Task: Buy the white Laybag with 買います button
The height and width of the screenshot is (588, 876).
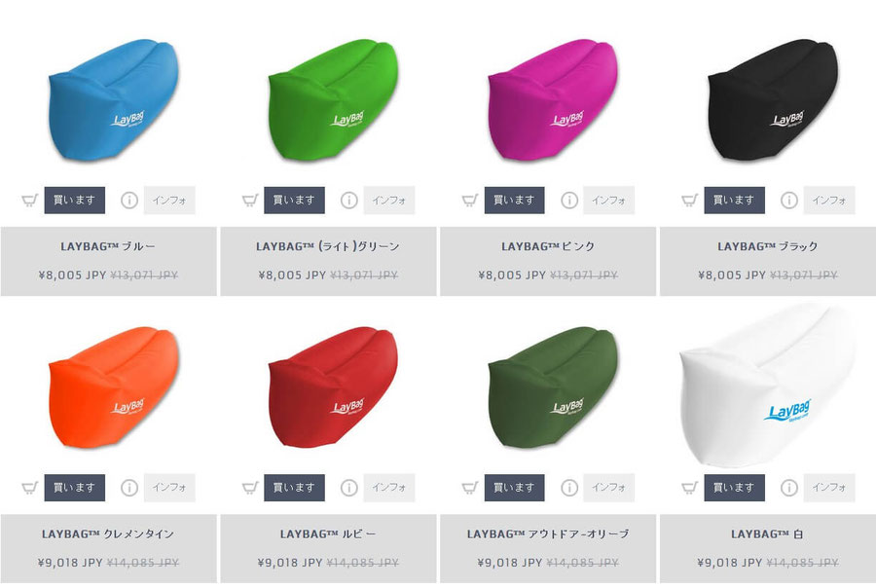Action: 734,488
